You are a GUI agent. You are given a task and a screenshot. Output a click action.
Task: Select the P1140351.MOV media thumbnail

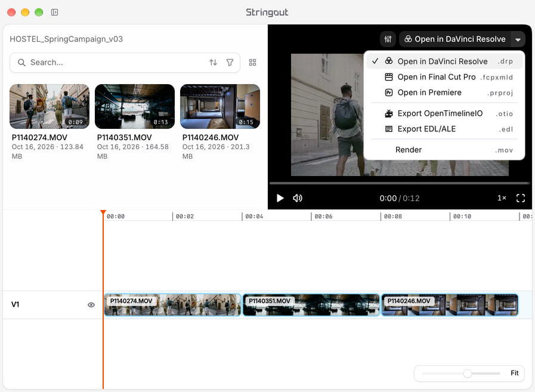(135, 107)
